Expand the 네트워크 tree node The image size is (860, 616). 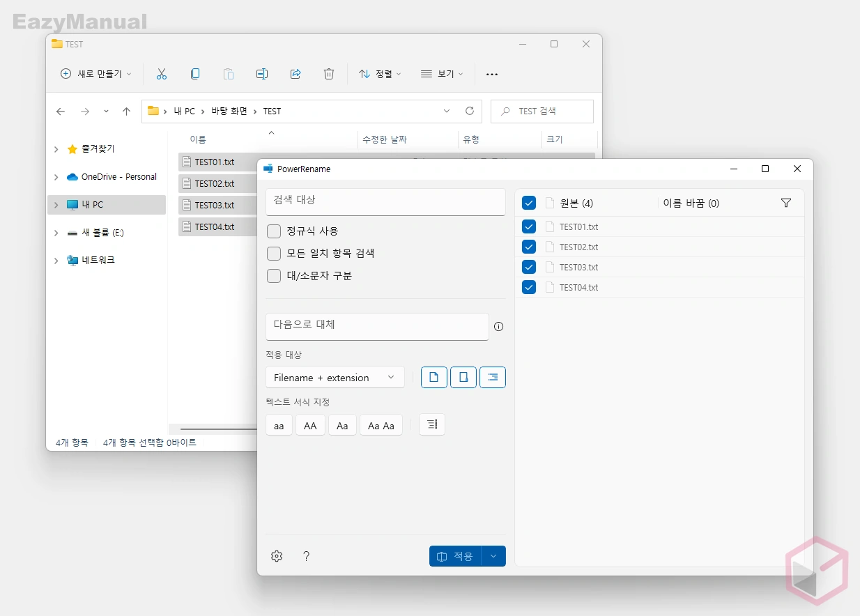click(56, 261)
